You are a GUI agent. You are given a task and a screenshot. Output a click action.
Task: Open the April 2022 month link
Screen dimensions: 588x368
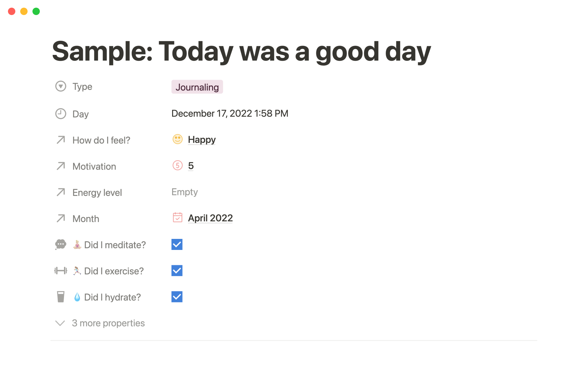coord(210,218)
